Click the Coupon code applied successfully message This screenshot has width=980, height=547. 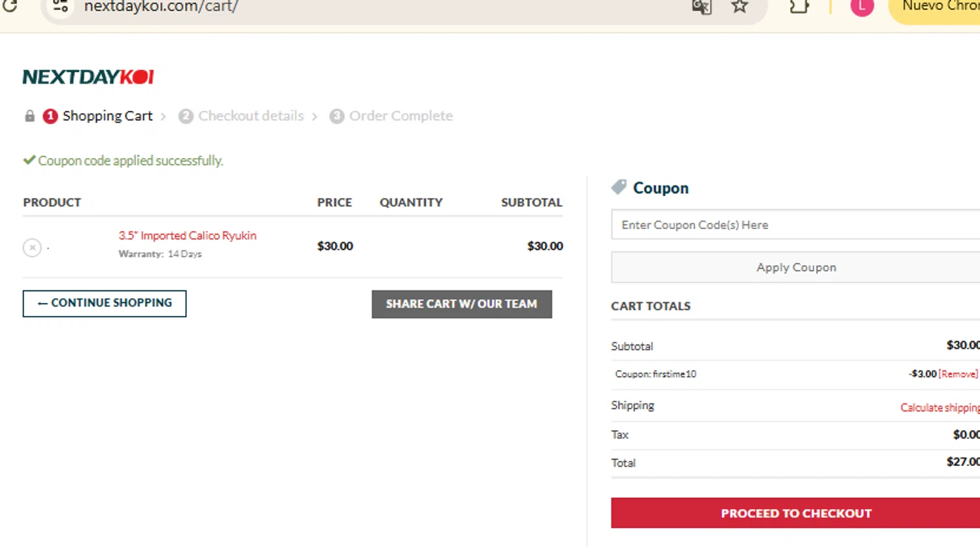[x=131, y=161]
